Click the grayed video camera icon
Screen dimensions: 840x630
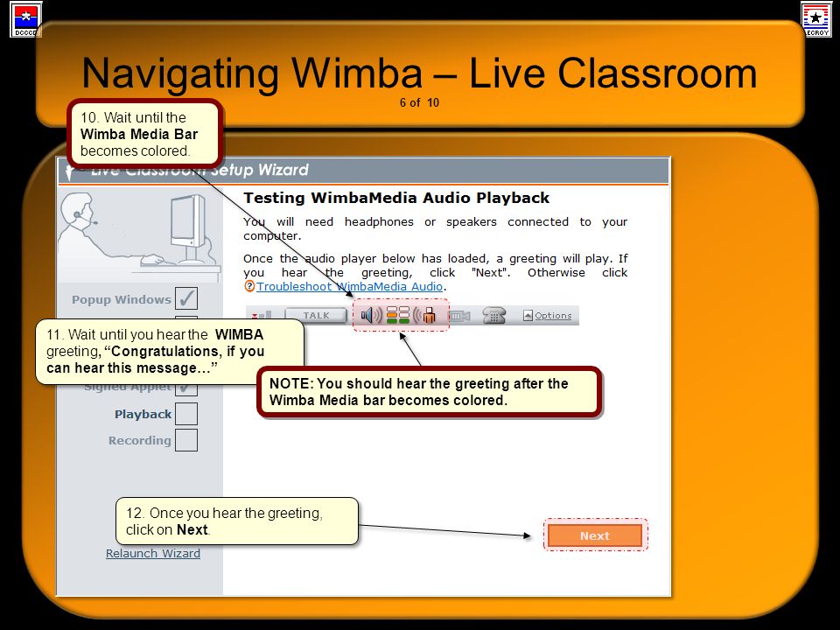(459, 316)
